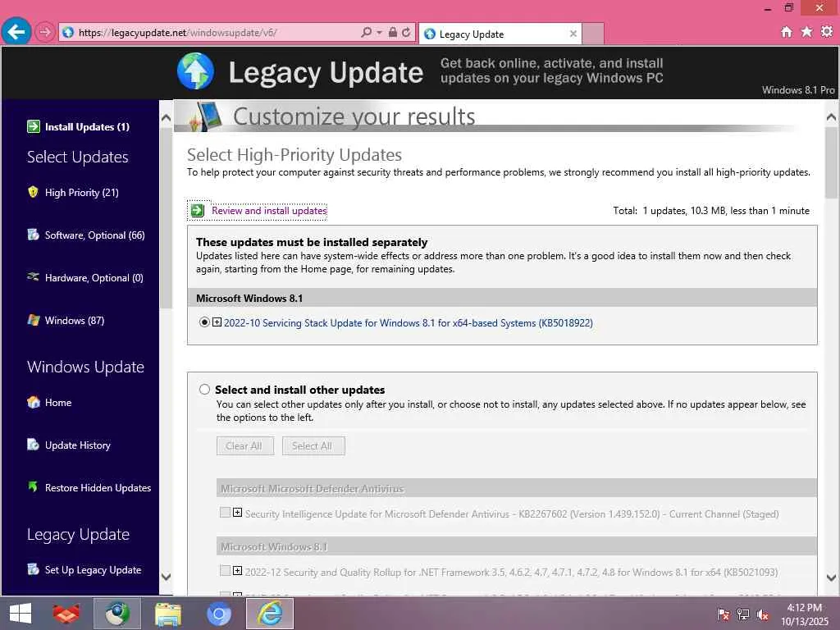Open High Priority (21) updates list

(x=81, y=192)
